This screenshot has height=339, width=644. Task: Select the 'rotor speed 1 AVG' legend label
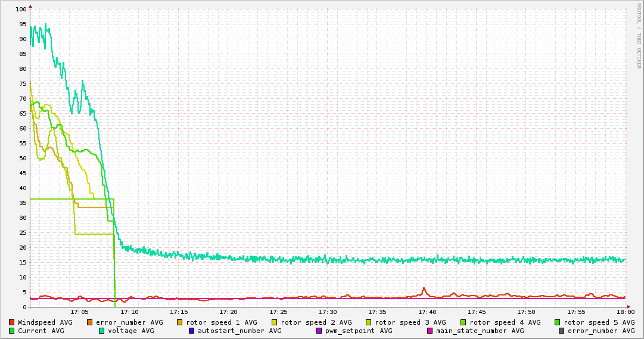[x=222, y=322]
